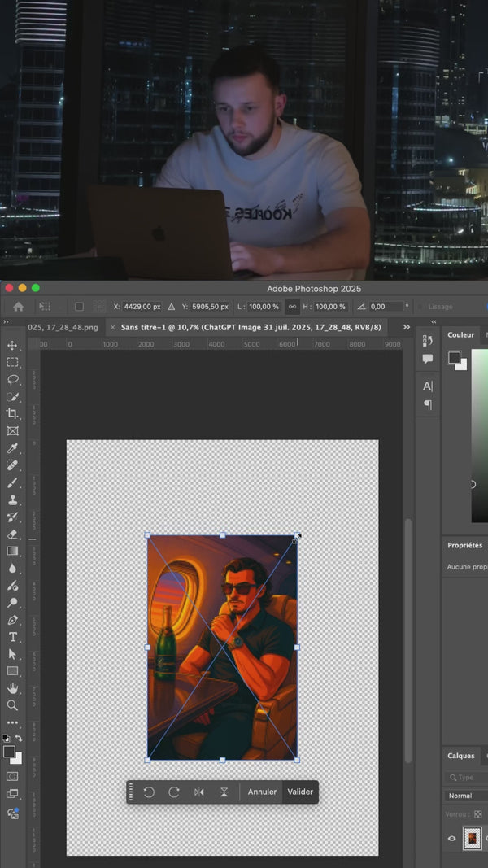The width and height of the screenshot is (488, 868).
Task: Open the Calques panel tab
Action: (460, 755)
